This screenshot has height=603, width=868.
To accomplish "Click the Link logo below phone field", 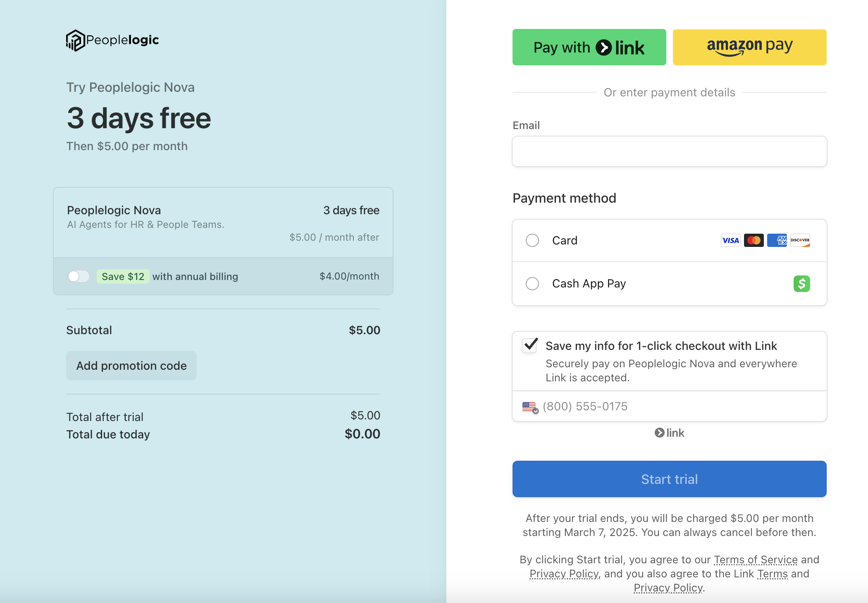I will [x=670, y=433].
